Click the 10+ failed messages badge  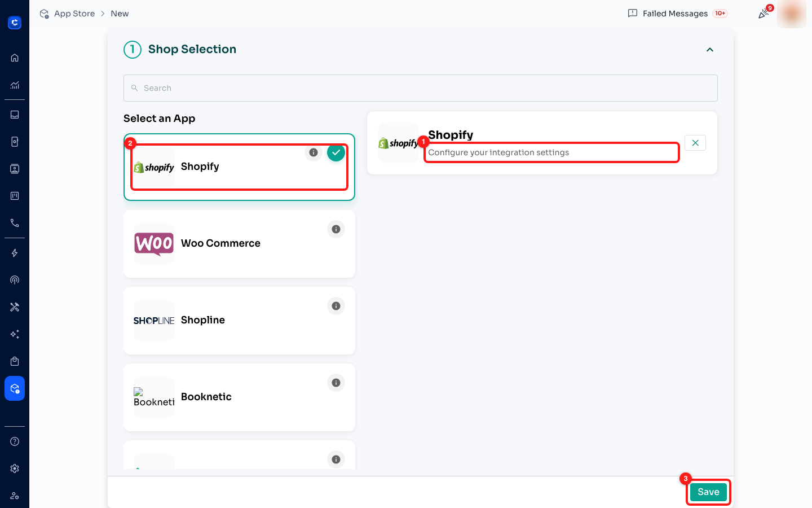tap(720, 14)
